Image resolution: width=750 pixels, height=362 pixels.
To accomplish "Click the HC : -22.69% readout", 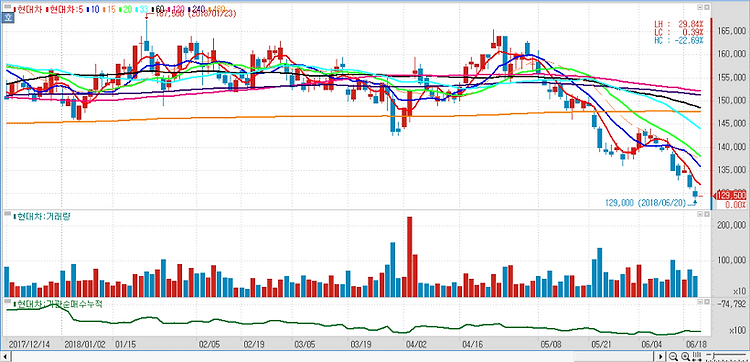I will click(679, 41).
